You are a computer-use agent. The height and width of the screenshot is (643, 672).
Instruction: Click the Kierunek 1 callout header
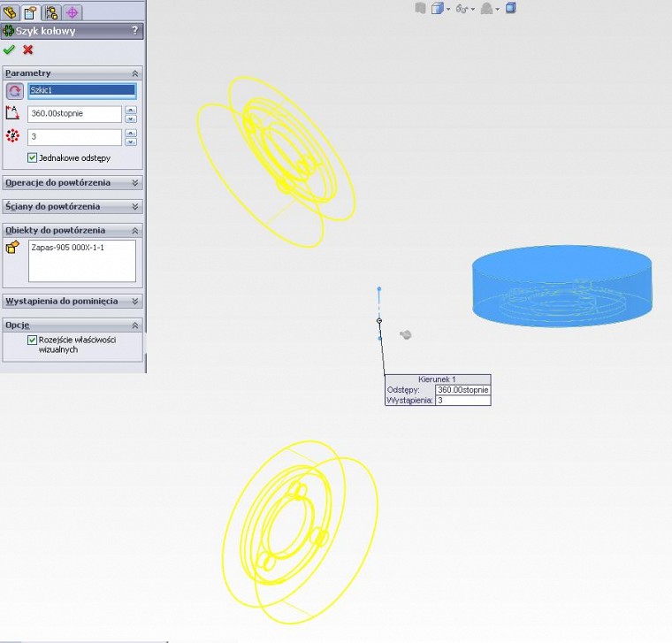coord(438,379)
